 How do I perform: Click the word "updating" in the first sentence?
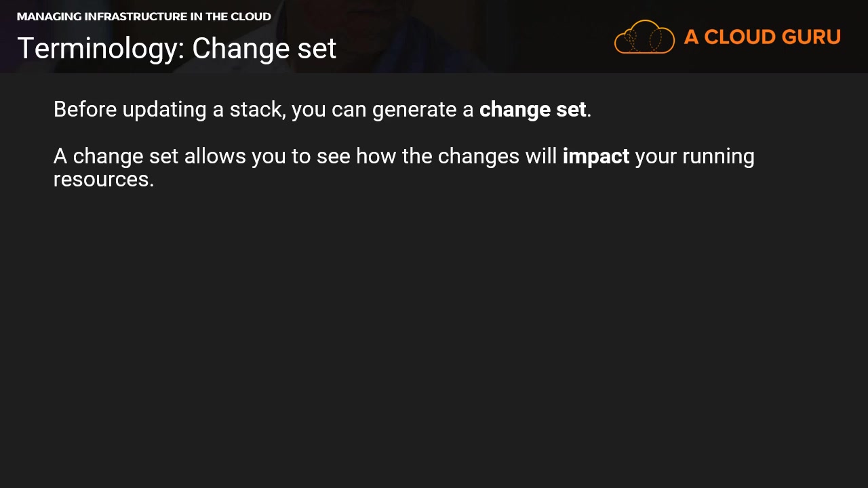point(164,110)
